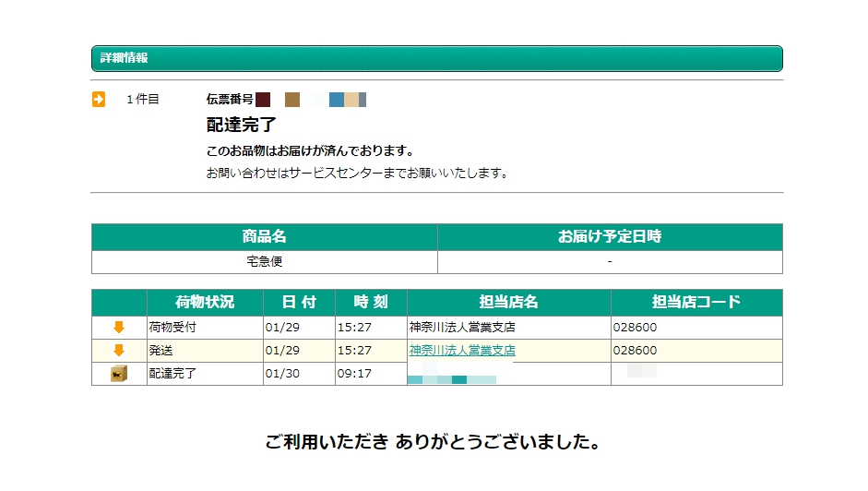Click the 配達完了 cell in the tracking table

pos(205,374)
